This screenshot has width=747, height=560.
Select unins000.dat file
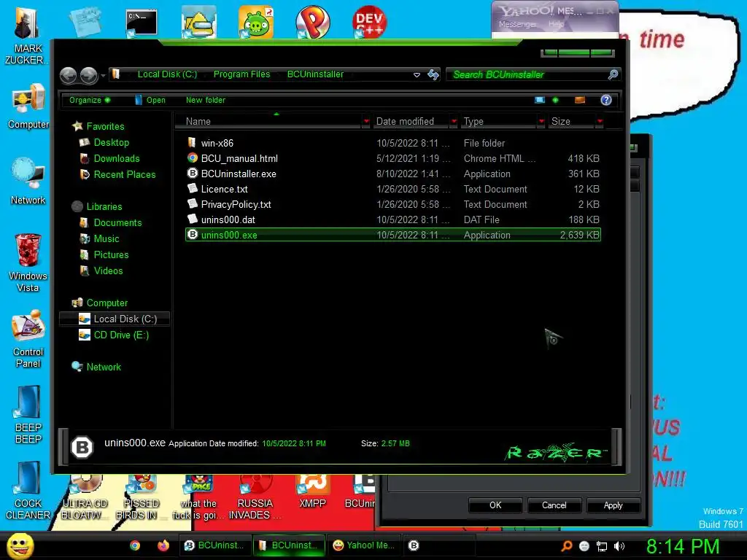pyautogui.click(x=393, y=219)
